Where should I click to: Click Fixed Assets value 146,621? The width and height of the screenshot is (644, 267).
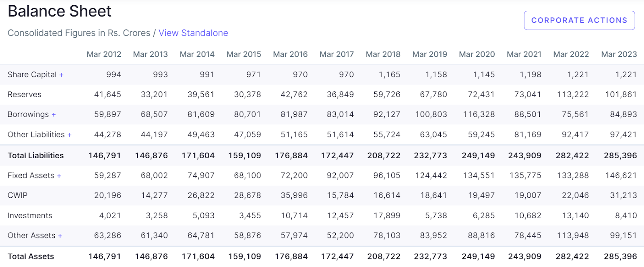point(621,176)
